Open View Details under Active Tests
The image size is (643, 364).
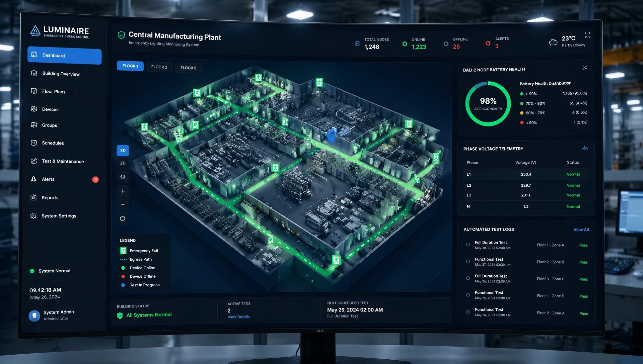coord(238,317)
